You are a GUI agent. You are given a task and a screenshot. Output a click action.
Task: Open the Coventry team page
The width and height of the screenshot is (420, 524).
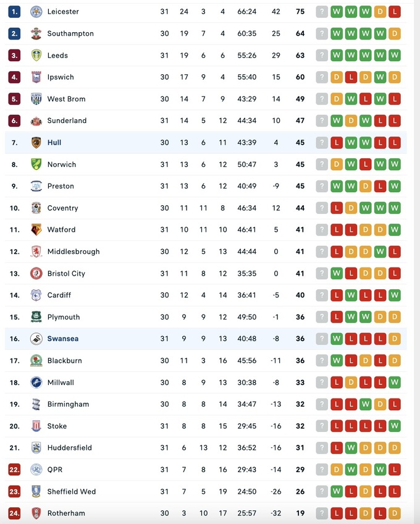coord(62,208)
